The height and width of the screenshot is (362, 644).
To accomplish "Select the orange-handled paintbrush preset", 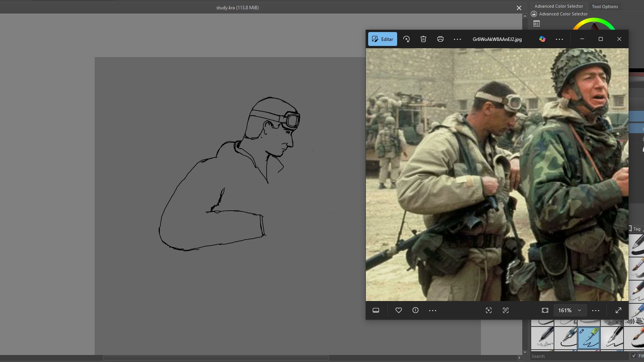I will 634,337.
